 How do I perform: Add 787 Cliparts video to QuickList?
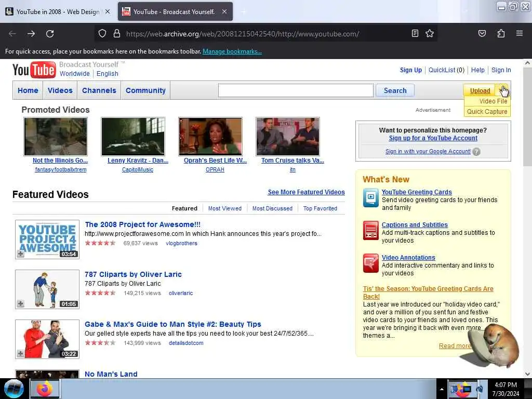[20, 303]
